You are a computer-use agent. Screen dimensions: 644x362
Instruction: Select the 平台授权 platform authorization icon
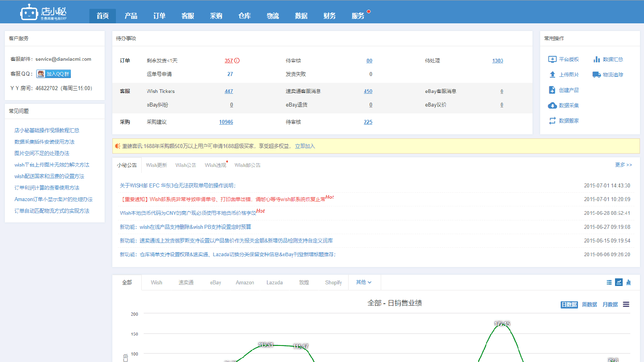click(x=553, y=59)
